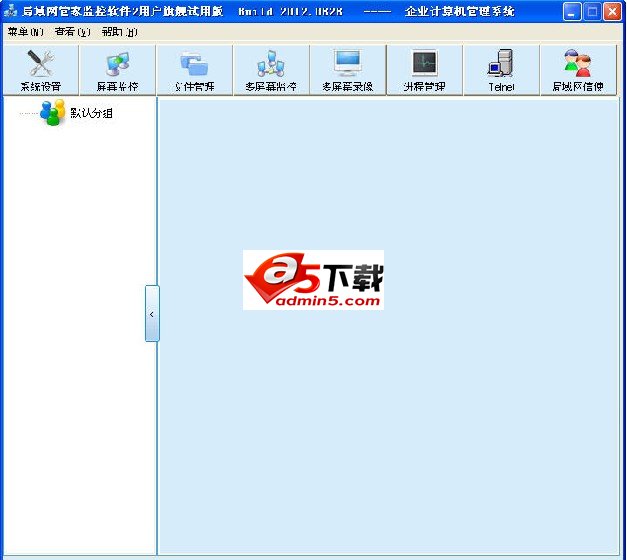Close the monitoring software window
627x560 pixels.
coord(612,11)
